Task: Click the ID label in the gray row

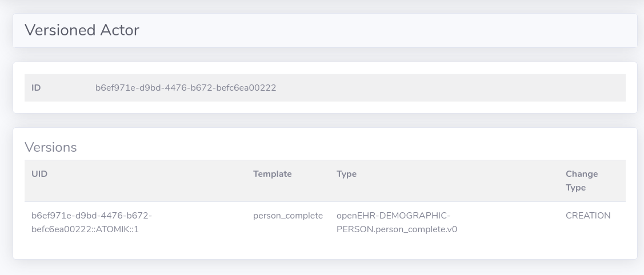Action: 36,88
